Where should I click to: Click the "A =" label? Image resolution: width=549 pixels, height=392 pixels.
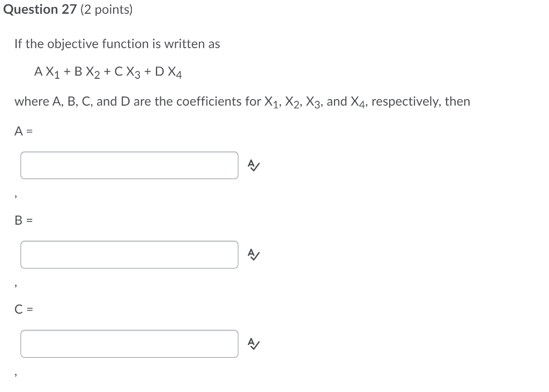coord(23,130)
